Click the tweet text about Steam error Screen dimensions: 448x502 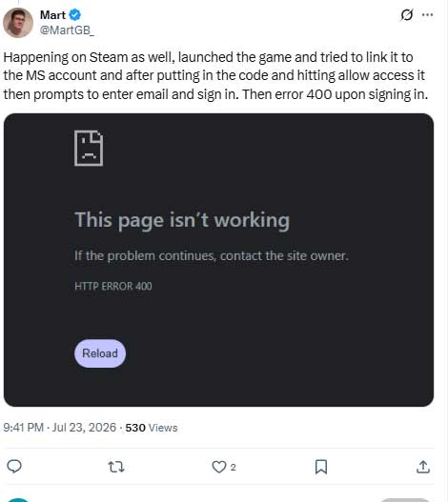[x=215, y=75]
